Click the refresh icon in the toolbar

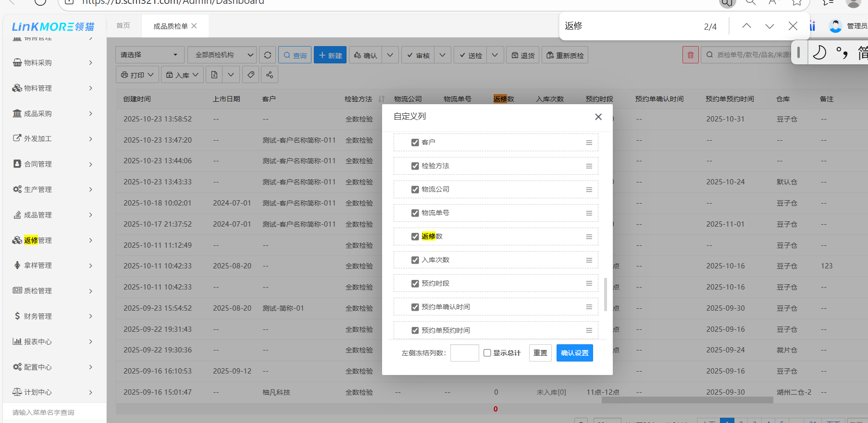pyautogui.click(x=268, y=55)
